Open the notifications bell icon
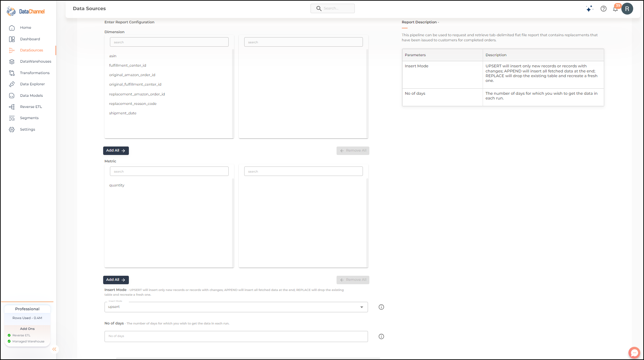644x360 pixels. point(616,9)
